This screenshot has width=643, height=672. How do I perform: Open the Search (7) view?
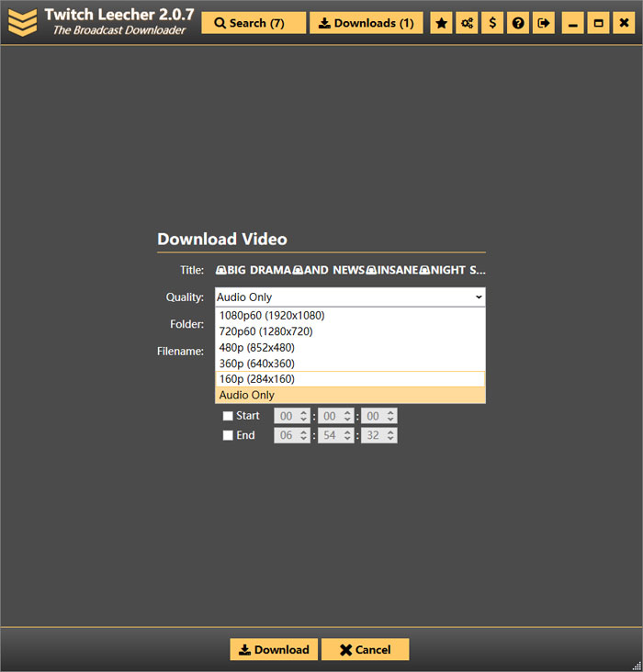click(x=254, y=23)
